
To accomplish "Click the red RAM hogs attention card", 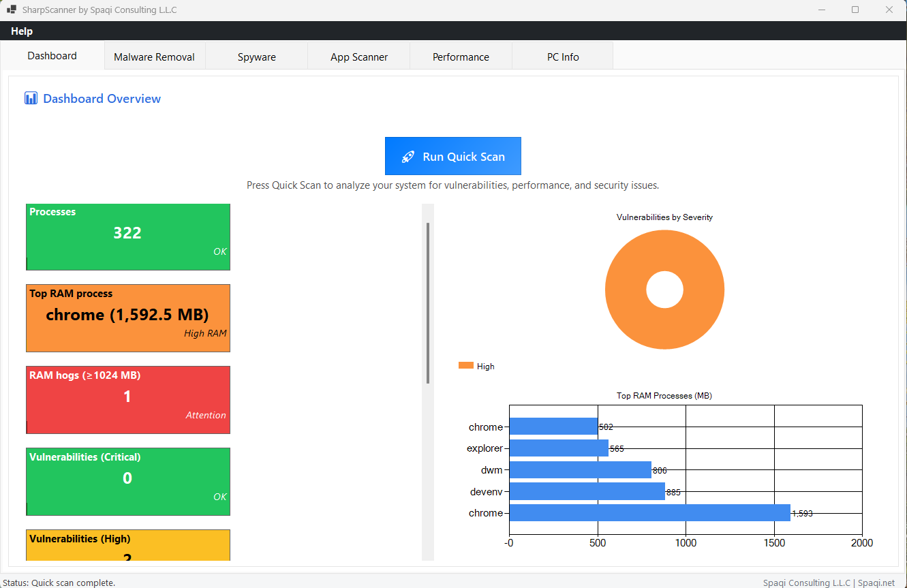I will pos(127,399).
